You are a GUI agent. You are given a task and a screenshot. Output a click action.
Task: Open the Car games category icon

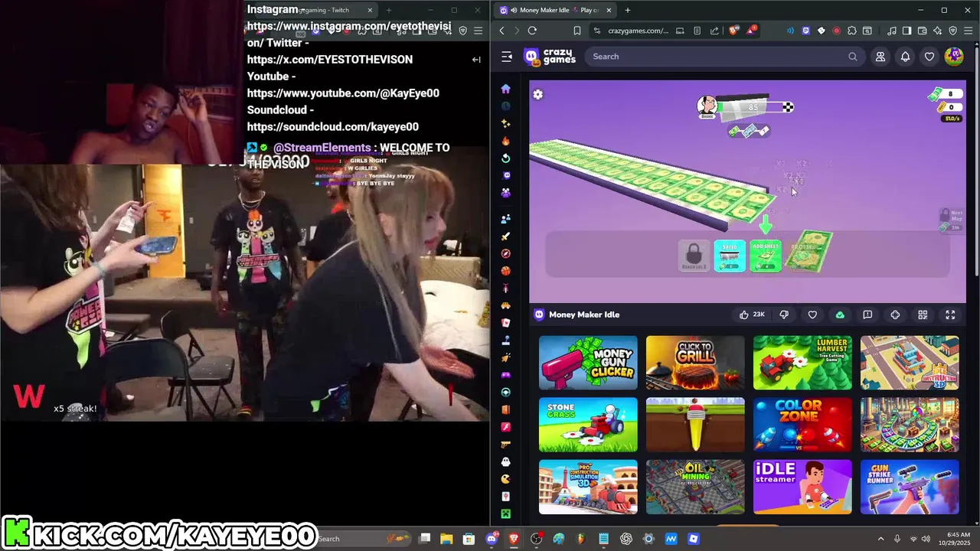505,305
